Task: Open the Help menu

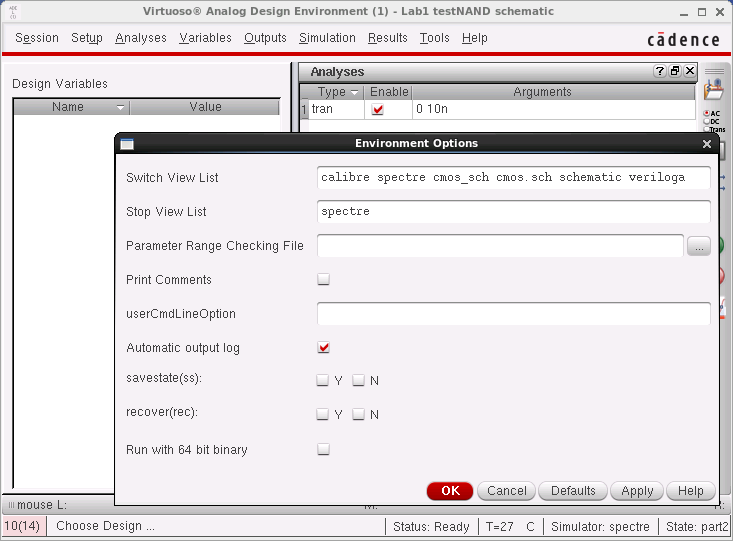Action: point(474,38)
